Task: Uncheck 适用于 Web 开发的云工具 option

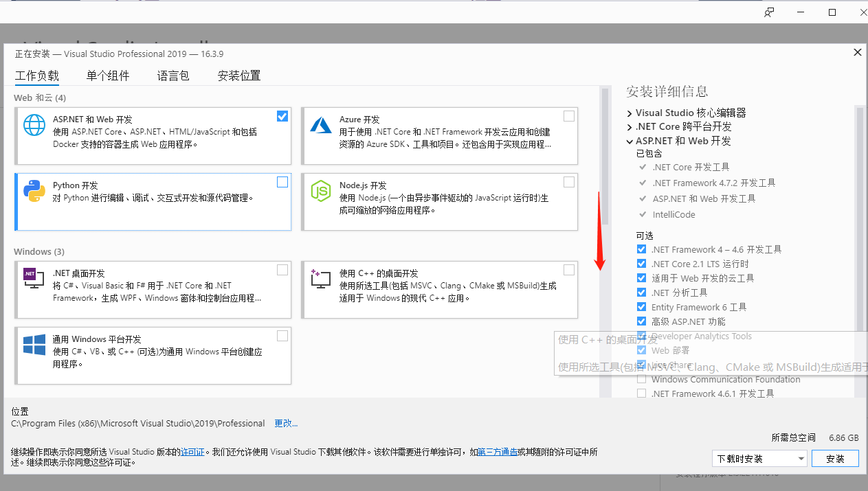Action: click(x=641, y=278)
